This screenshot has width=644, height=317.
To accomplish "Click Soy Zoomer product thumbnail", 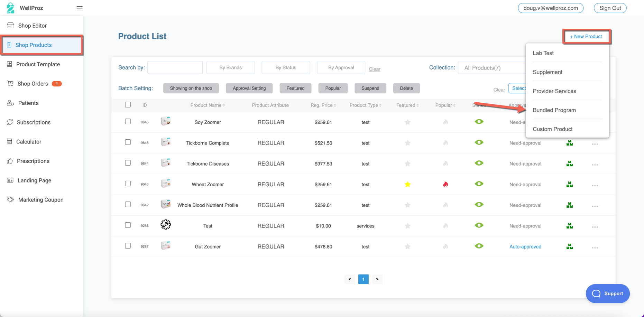I will (x=166, y=121).
